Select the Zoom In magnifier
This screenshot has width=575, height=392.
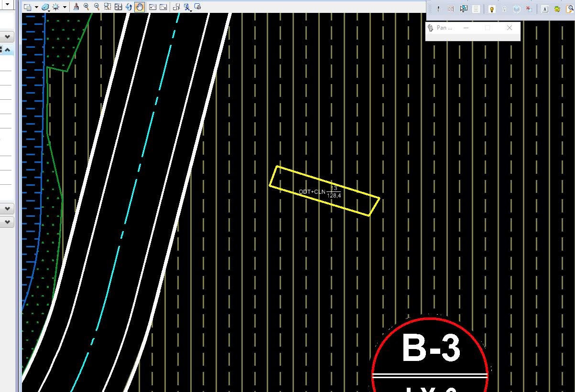point(87,7)
